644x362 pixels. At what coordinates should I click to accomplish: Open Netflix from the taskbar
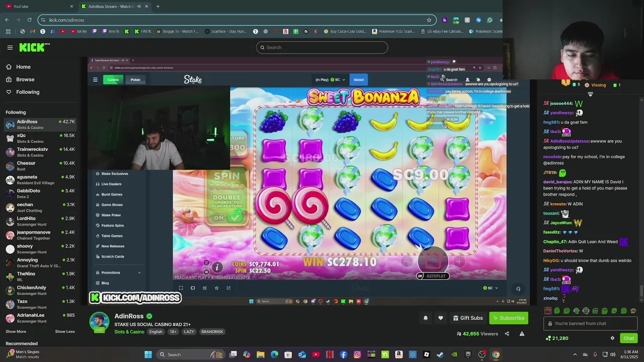point(330,354)
